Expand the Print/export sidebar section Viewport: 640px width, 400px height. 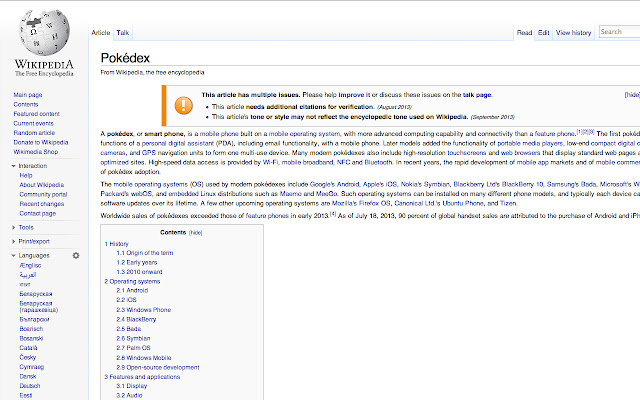pos(34,241)
